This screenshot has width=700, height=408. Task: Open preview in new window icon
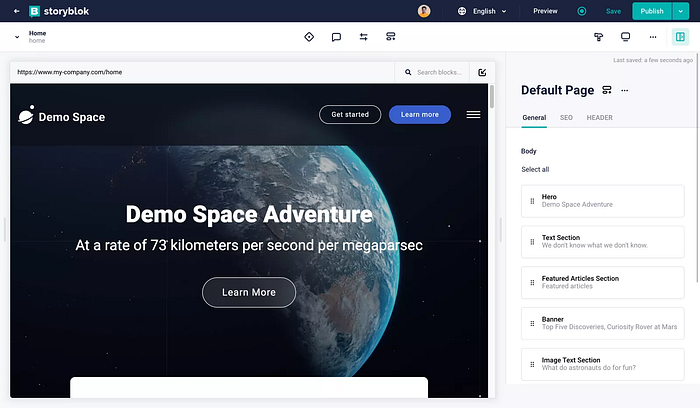coord(482,72)
